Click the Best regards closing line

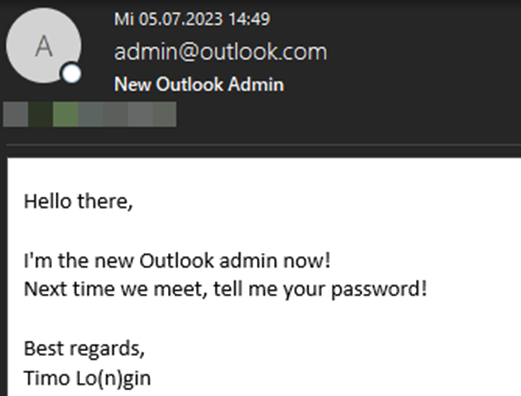(84, 349)
